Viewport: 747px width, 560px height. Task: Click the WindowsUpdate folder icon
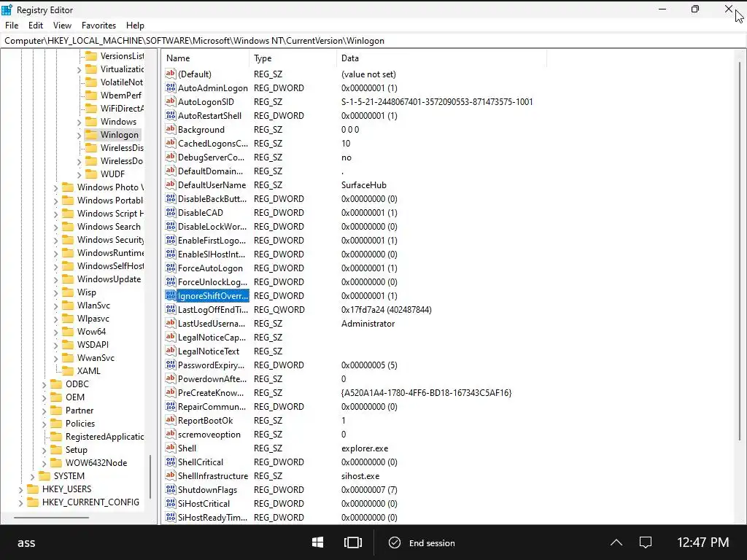(x=68, y=279)
